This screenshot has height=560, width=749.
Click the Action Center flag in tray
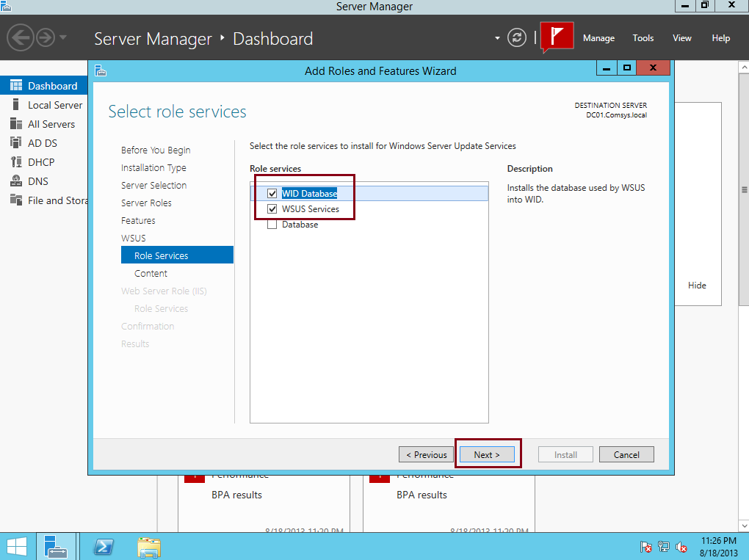[645, 547]
